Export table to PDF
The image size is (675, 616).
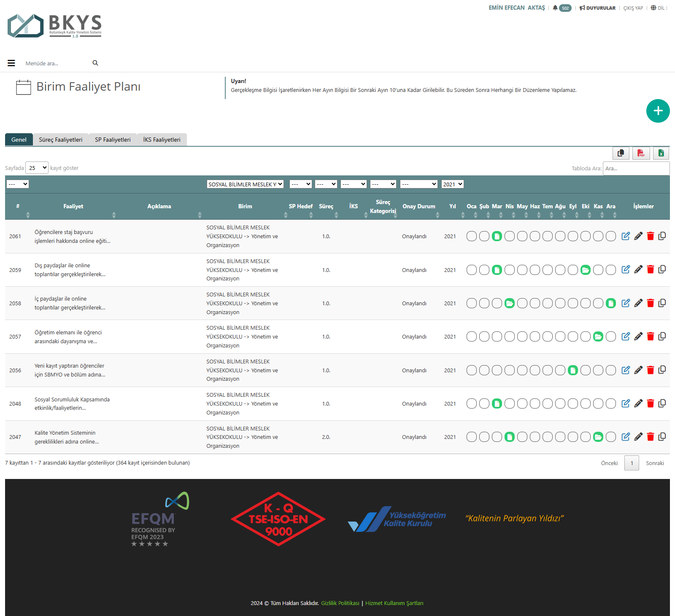point(641,153)
